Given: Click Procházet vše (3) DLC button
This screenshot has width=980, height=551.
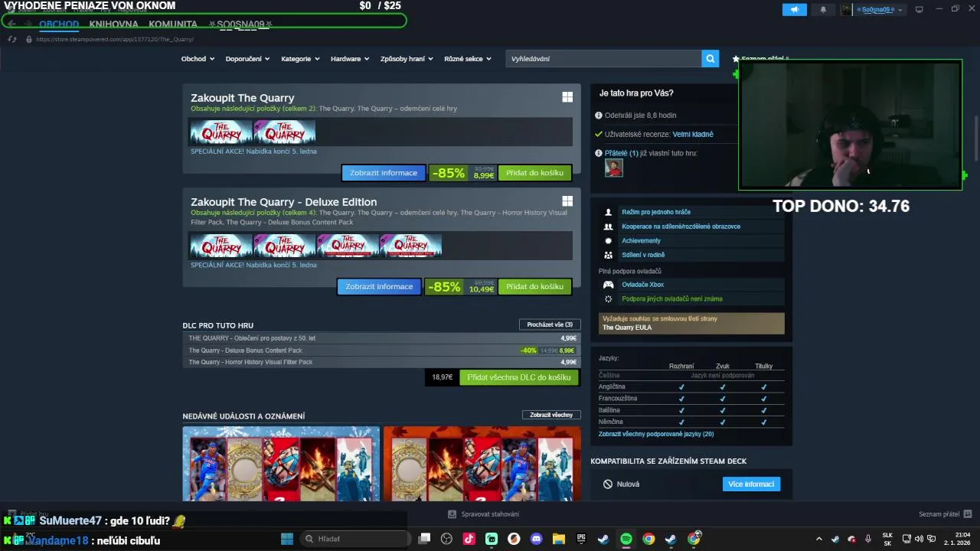Looking at the screenshot, I should 550,324.
